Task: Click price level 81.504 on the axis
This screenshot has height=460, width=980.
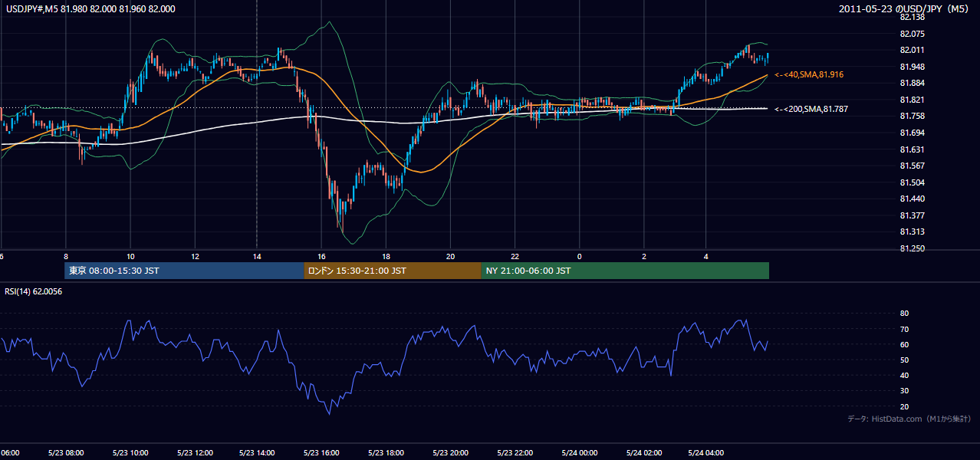Action: click(911, 182)
